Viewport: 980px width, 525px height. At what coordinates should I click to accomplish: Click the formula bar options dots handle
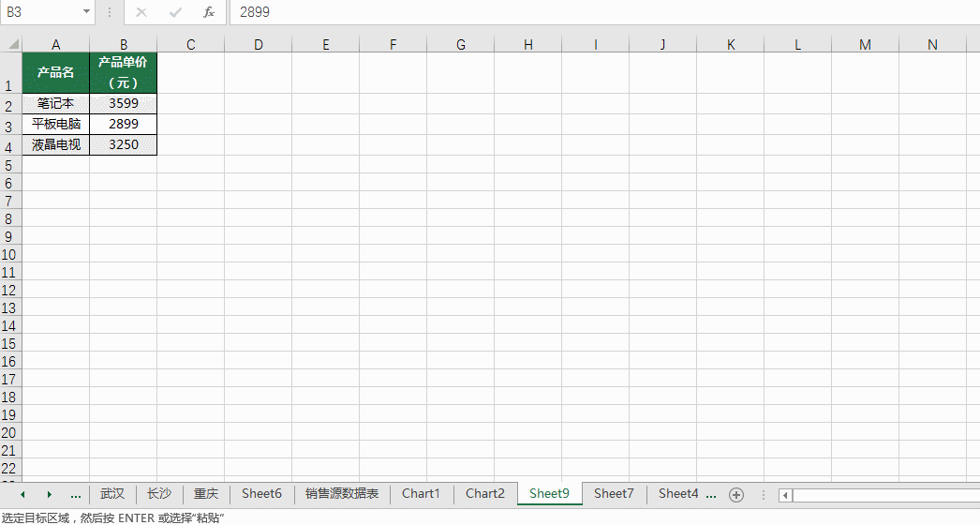click(110, 12)
